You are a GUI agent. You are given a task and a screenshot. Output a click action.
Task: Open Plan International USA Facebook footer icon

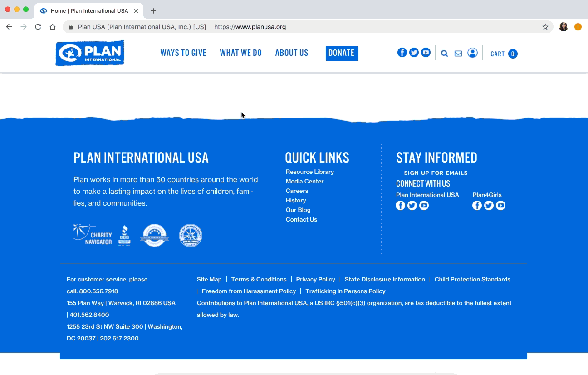401,206
